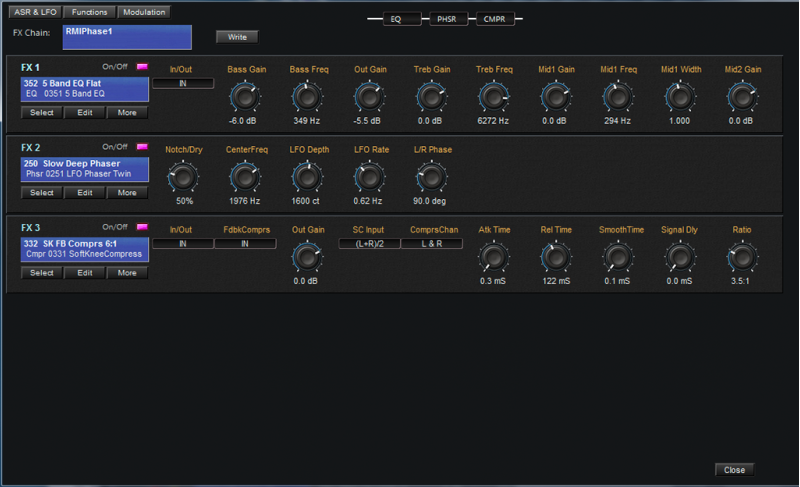Open the SC Input (L+R)/2 selector
The width and height of the screenshot is (800, 487).
[x=369, y=244]
